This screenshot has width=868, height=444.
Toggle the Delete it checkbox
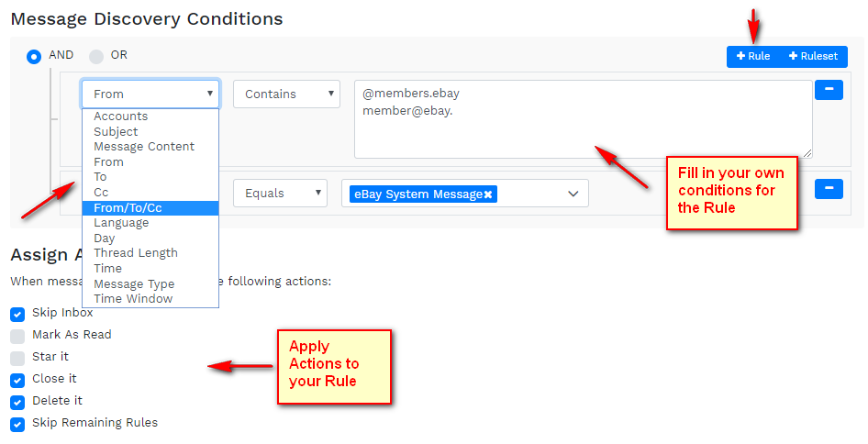coord(17,402)
